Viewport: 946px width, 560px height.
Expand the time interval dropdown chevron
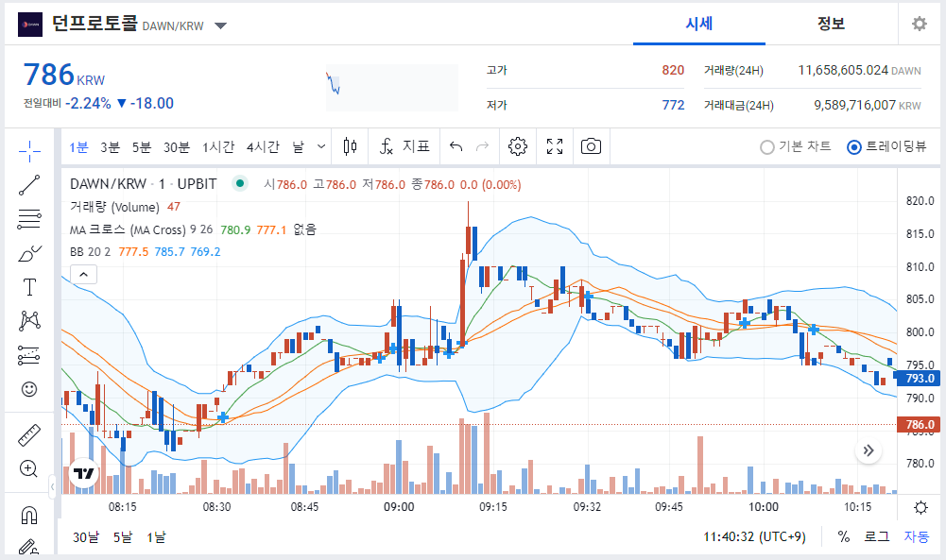(321, 146)
